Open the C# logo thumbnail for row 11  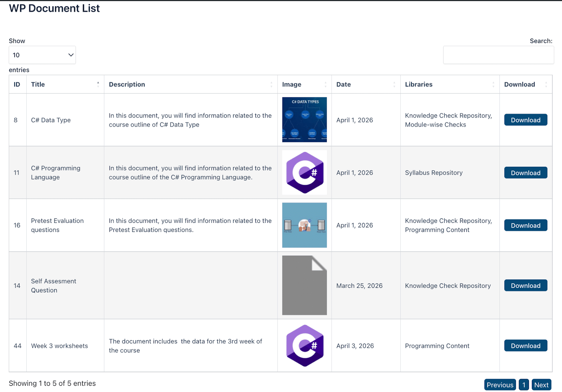pos(305,172)
